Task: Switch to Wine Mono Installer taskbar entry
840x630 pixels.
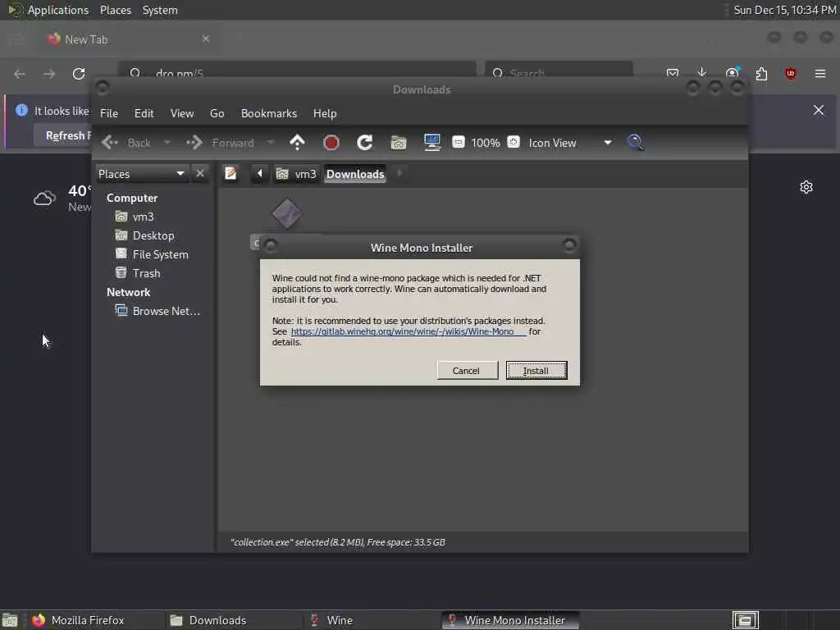Action: coord(510,620)
